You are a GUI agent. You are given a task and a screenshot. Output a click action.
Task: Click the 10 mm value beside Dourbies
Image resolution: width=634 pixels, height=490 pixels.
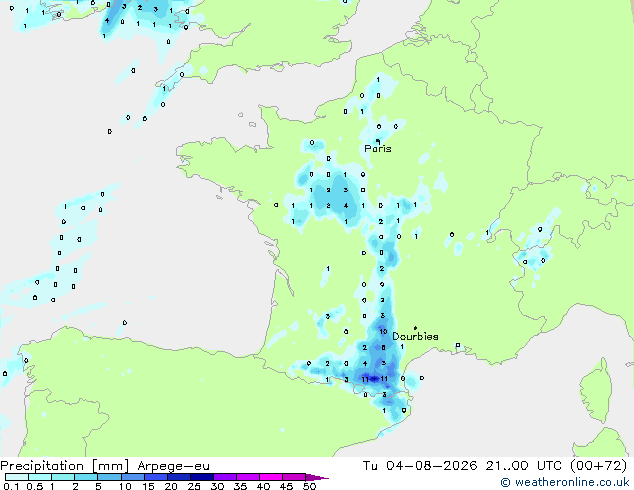pyautogui.click(x=383, y=332)
